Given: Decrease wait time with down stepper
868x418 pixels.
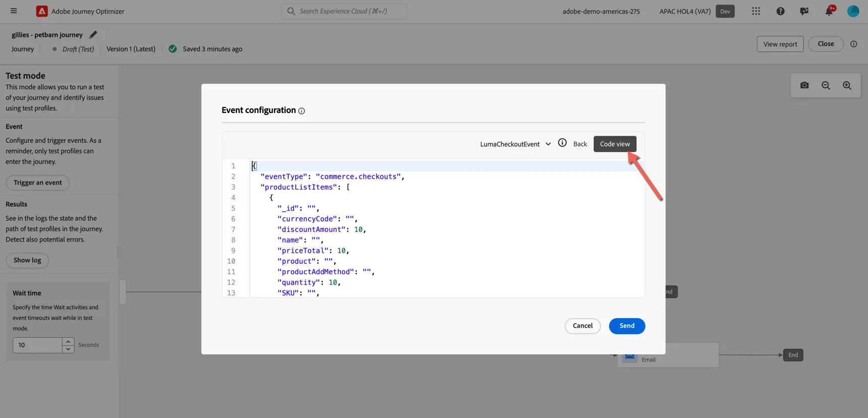Looking at the screenshot, I should (x=68, y=349).
